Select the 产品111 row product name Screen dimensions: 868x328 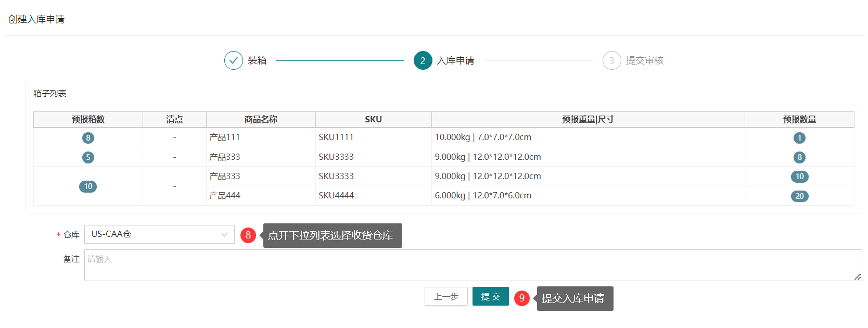click(x=225, y=137)
